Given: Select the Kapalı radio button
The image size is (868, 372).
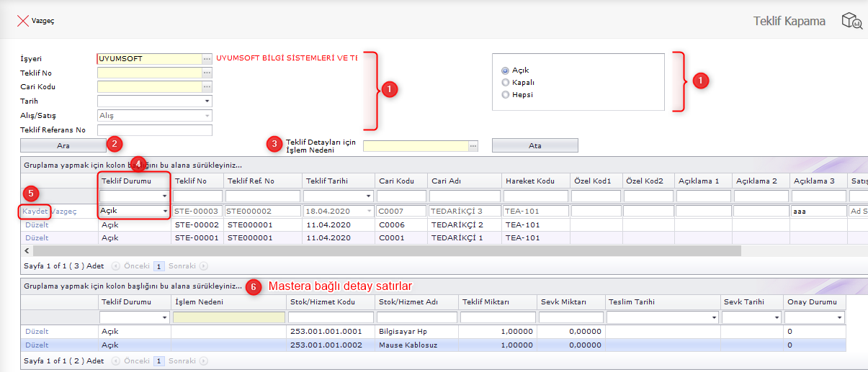Looking at the screenshot, I should click(x=506, y=83).
